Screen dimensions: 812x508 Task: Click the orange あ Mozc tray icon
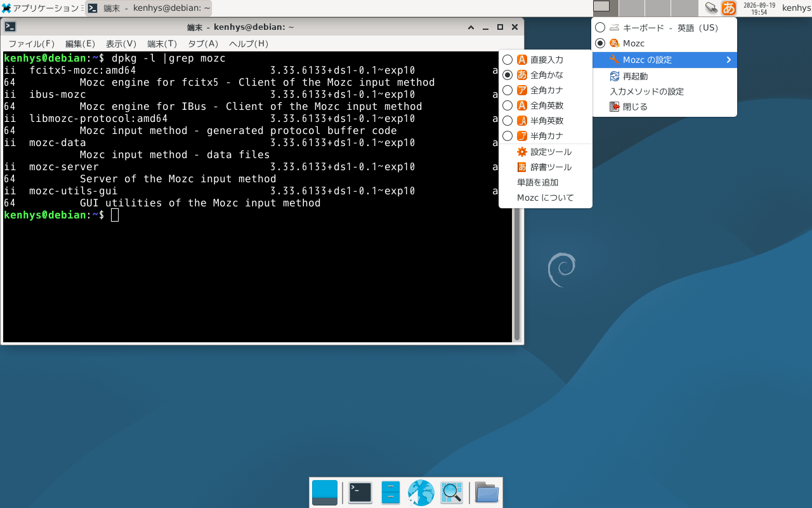(x=729, y=8)
